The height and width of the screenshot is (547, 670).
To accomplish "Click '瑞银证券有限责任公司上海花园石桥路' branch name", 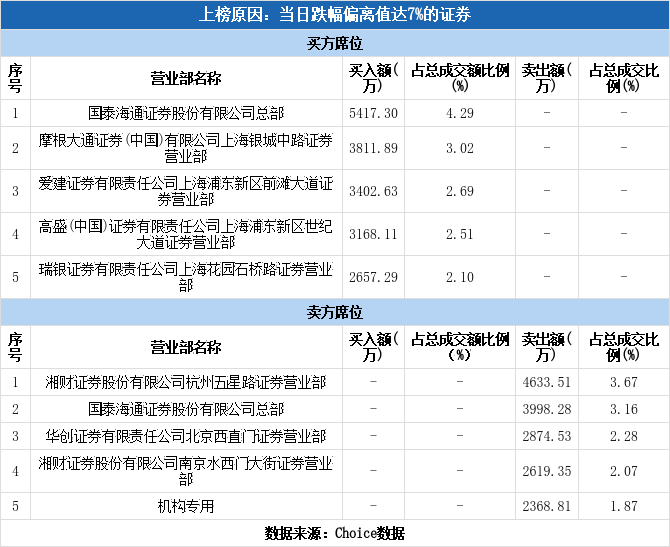I will coord(186,277).
